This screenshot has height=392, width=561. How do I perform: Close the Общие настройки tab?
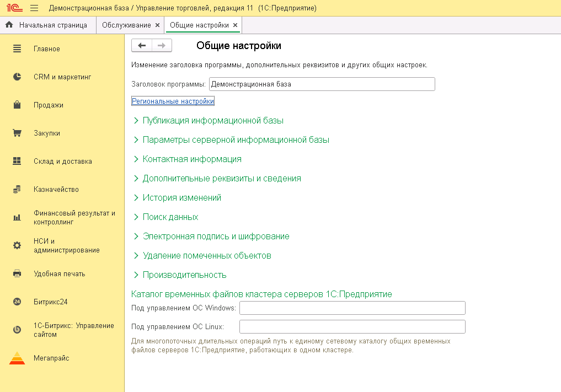pos(235,25)
